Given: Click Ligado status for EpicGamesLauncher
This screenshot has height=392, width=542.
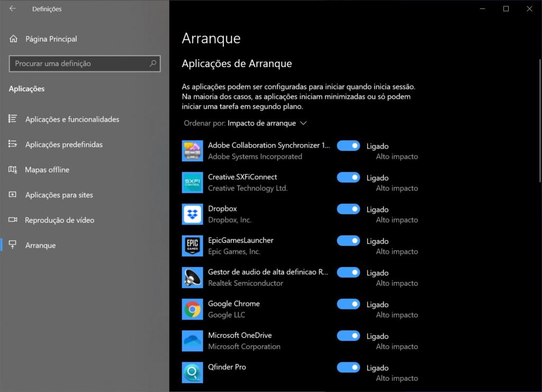Looking at the screenshot, I should pos(377,241).
